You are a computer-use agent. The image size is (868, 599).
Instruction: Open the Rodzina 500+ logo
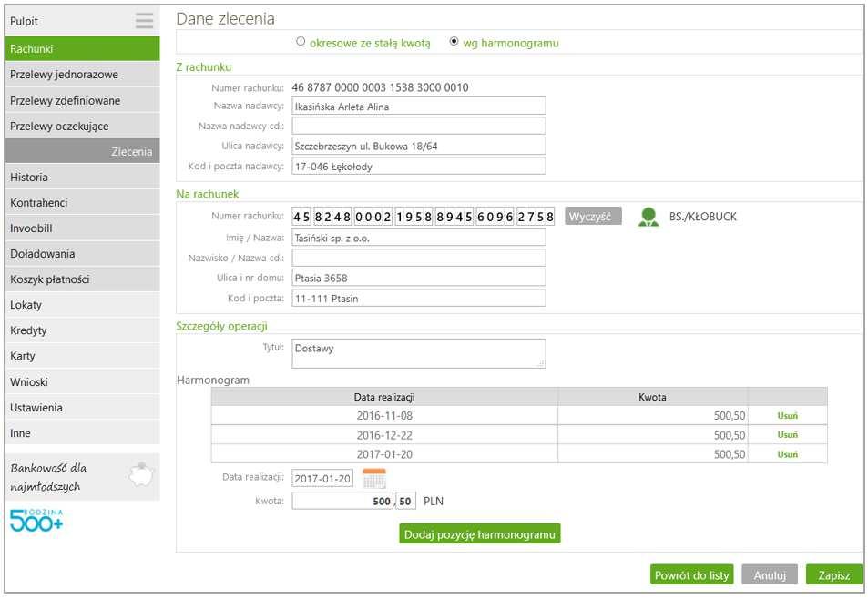(36, 520)
